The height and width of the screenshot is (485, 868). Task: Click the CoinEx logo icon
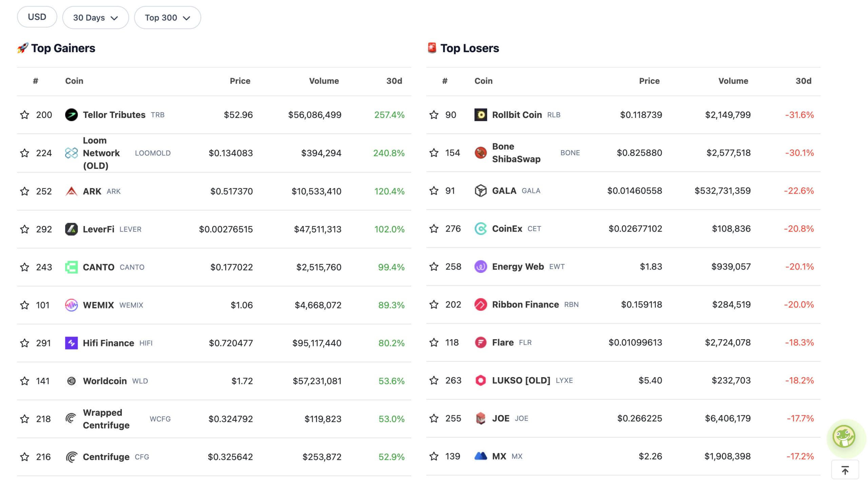point(480,229)
